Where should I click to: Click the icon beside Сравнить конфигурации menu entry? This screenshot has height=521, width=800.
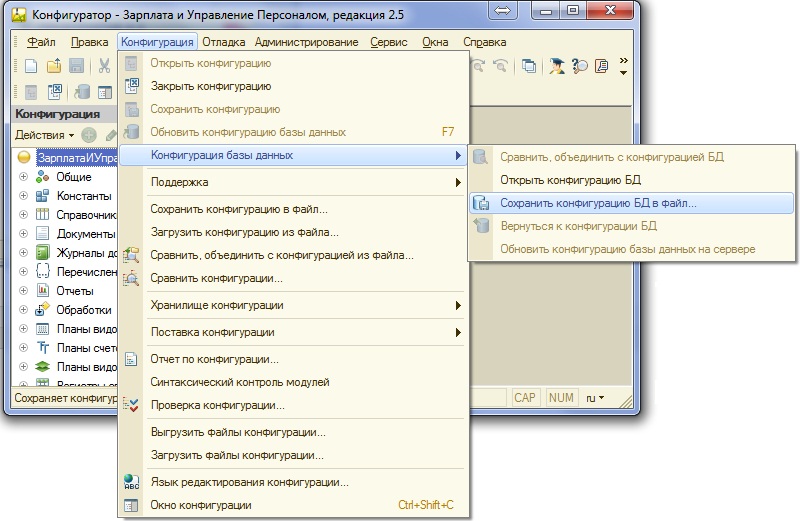click(x=131, y=279)
